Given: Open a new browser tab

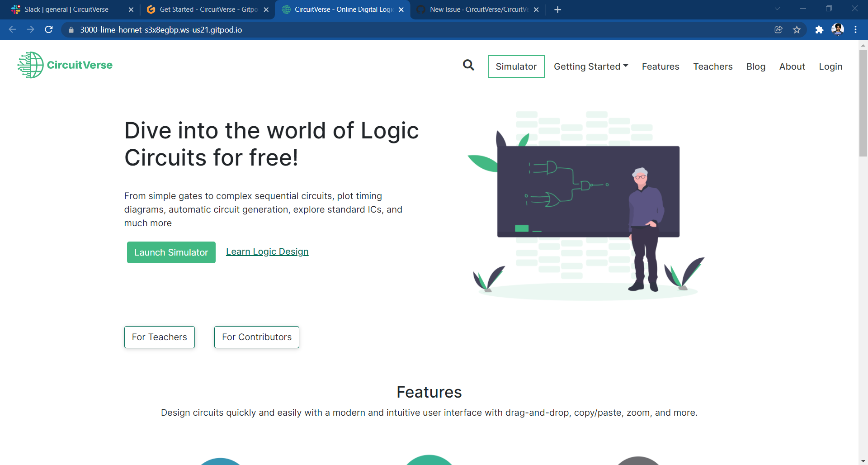Looking at the screenshot, I should [557, 9].
